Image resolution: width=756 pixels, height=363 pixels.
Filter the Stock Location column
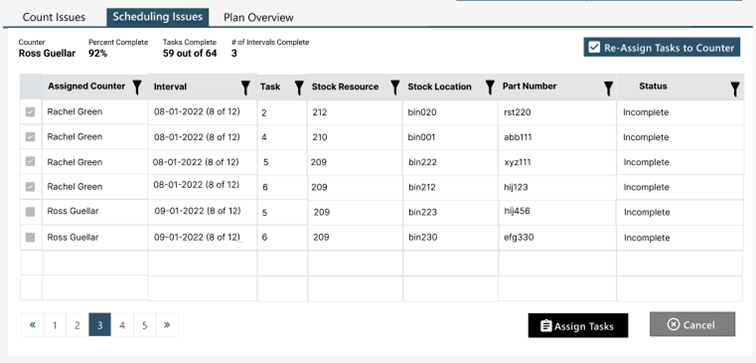[x=490, y=87]
